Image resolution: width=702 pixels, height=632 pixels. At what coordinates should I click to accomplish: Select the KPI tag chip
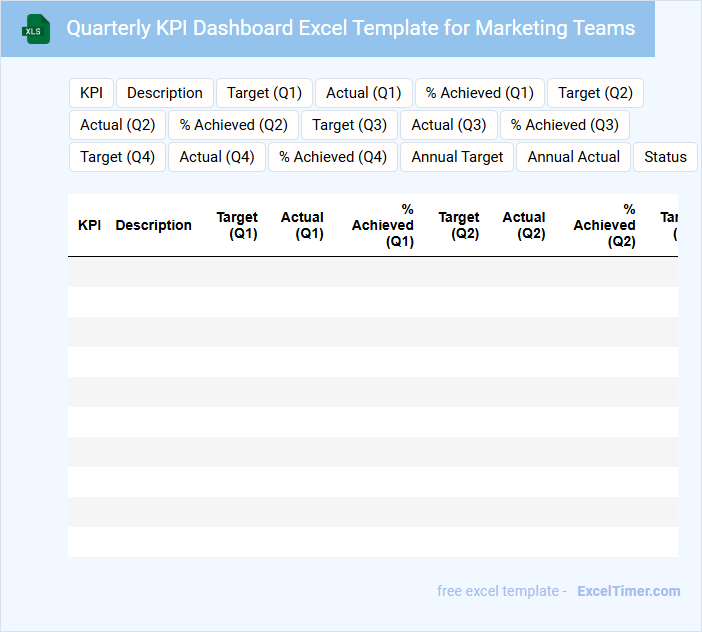(91, 93)
